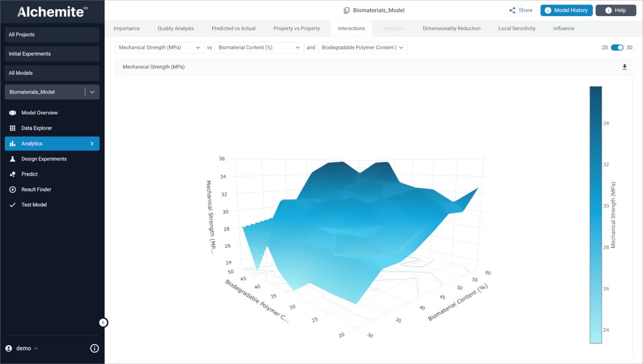This screenshot has height=364, width=643.
Task: Click the Result Finder target icon
Action: [12, 189]
